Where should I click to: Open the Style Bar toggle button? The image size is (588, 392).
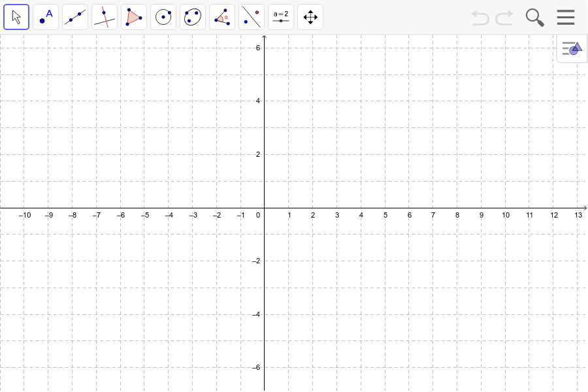coord(572,48)
